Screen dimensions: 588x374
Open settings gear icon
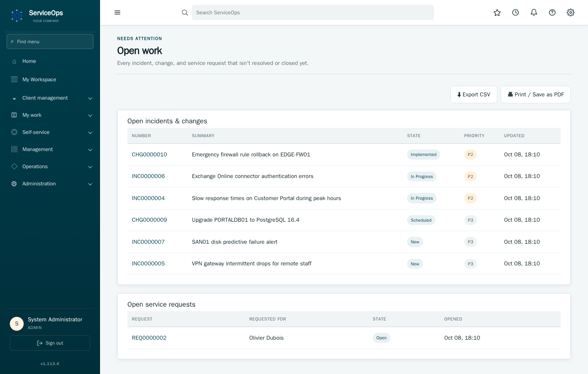(570, 13)
